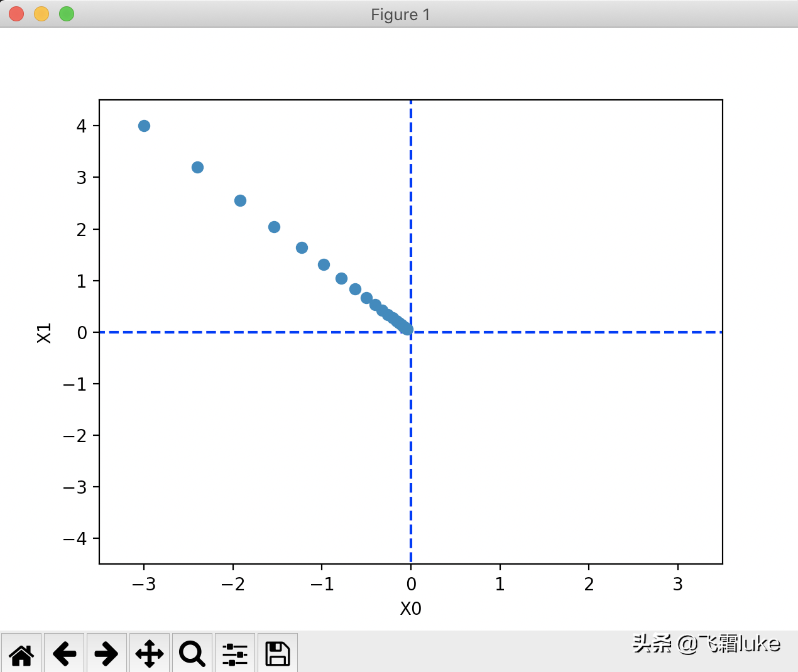Click the y-axis tick label −2
Viewport: 798px width, 672px height.
pyautogui.click(x=75, y=436)
